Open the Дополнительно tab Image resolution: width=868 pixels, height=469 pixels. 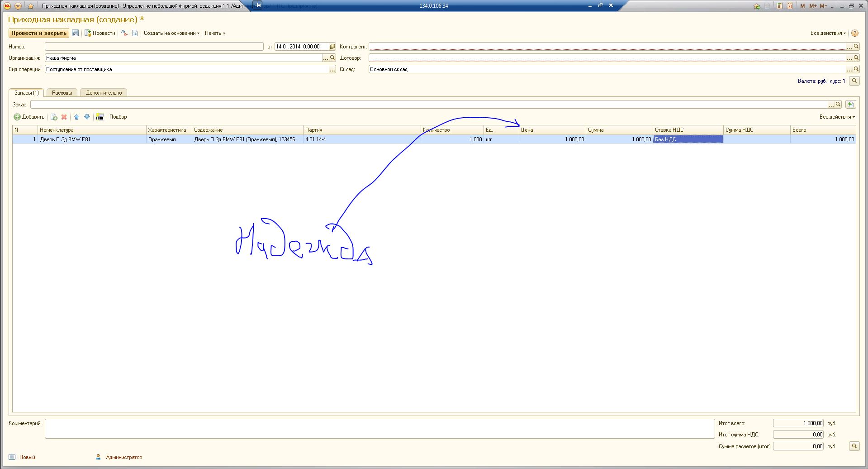click(x=104, y=93)
